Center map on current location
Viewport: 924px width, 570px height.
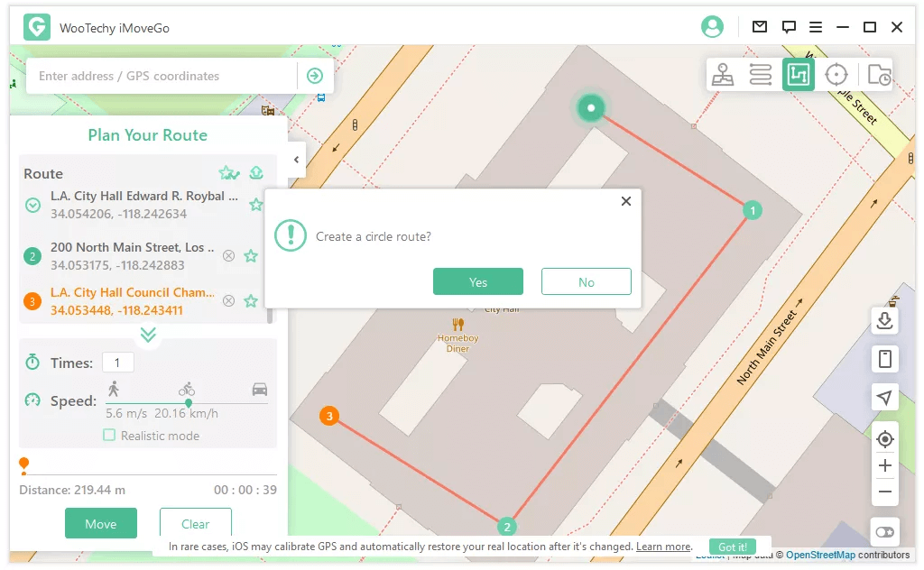click(885, 439)
